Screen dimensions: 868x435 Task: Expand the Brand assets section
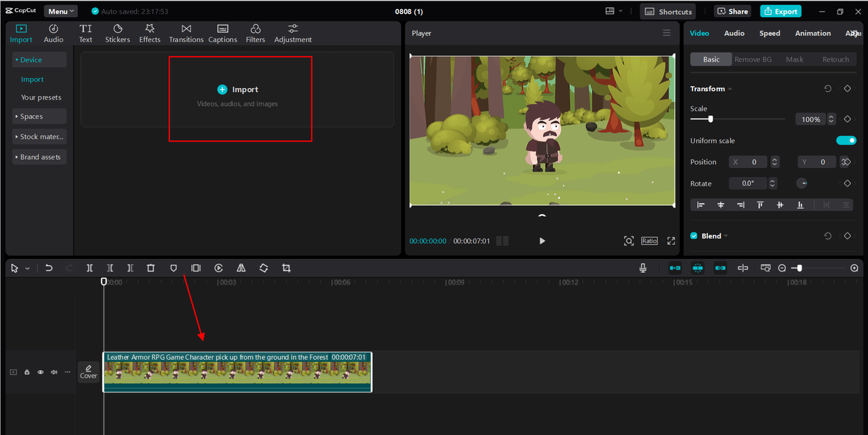[x=39, y=157]
